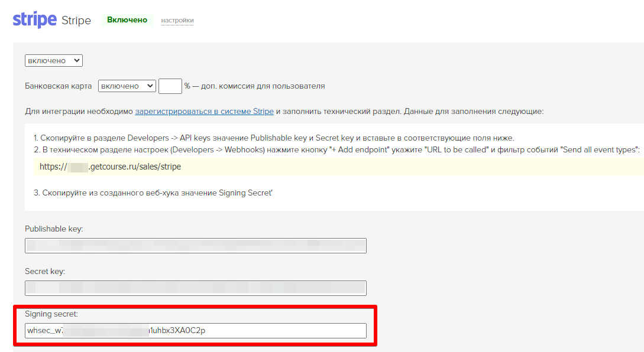Click instruction step 2 about Webhooks endpoint
Screen dimensions: 644x352
pos(337,150)
